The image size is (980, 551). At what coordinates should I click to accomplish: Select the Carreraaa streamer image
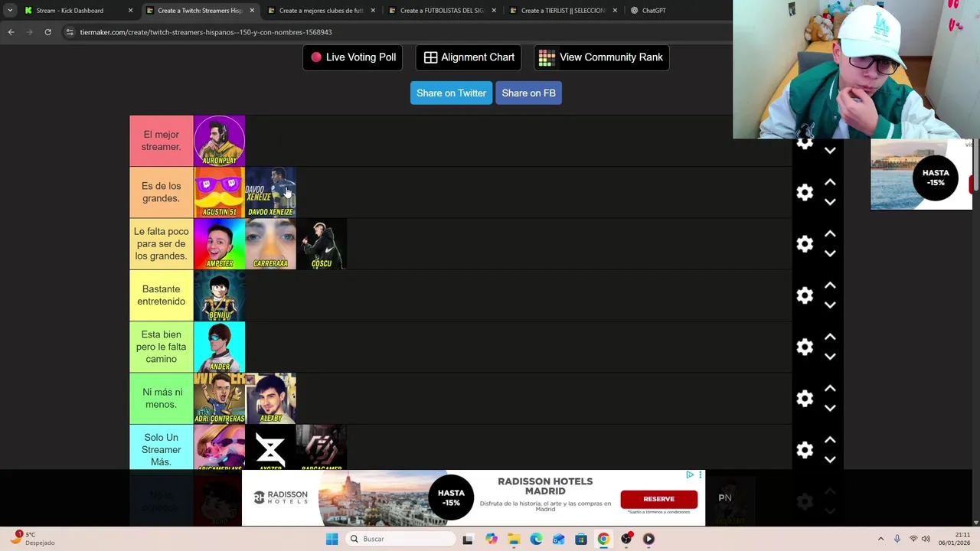coord(270,243)
